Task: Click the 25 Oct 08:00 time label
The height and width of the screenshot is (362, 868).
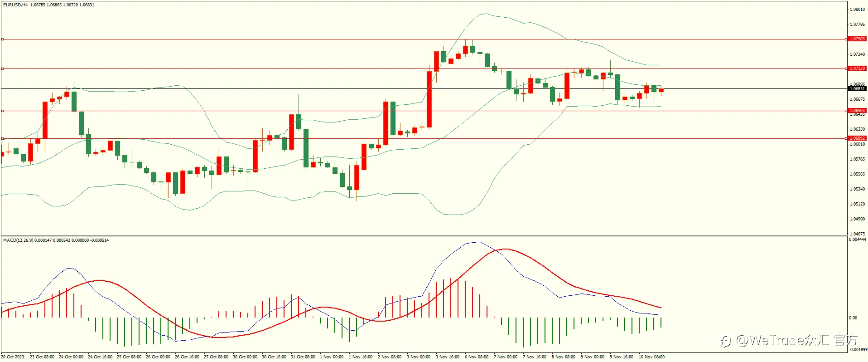Action: tap(129, 357)
